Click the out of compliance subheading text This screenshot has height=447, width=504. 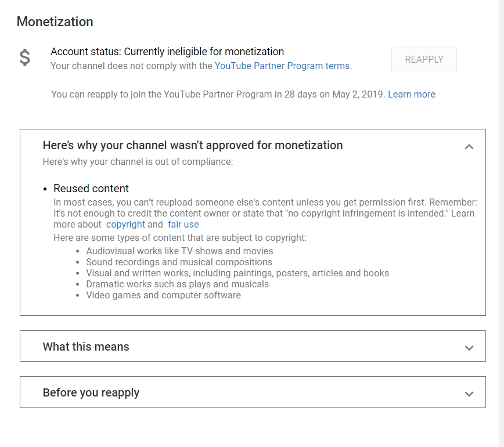138,161
